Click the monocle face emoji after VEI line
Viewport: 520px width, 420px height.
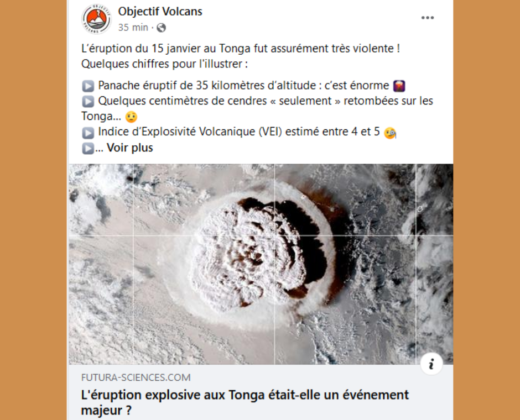coord(390,133)
